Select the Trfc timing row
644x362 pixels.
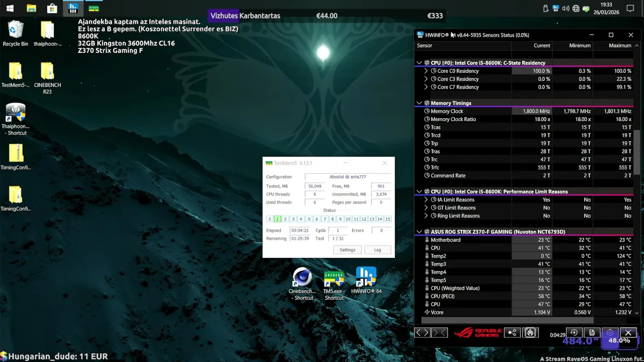(524, 167)
